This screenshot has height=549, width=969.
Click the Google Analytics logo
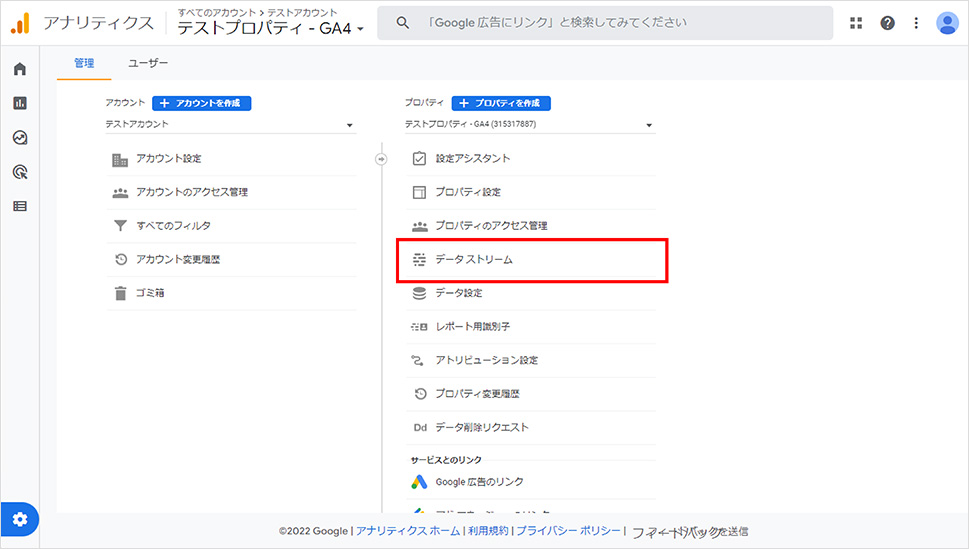(20, 23)
